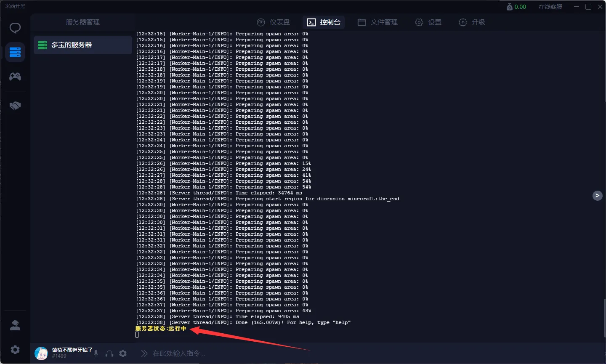This screenshot has height=364, width=606.
Task: Click the user avatar picture
Action: click(x=41, y=353)
